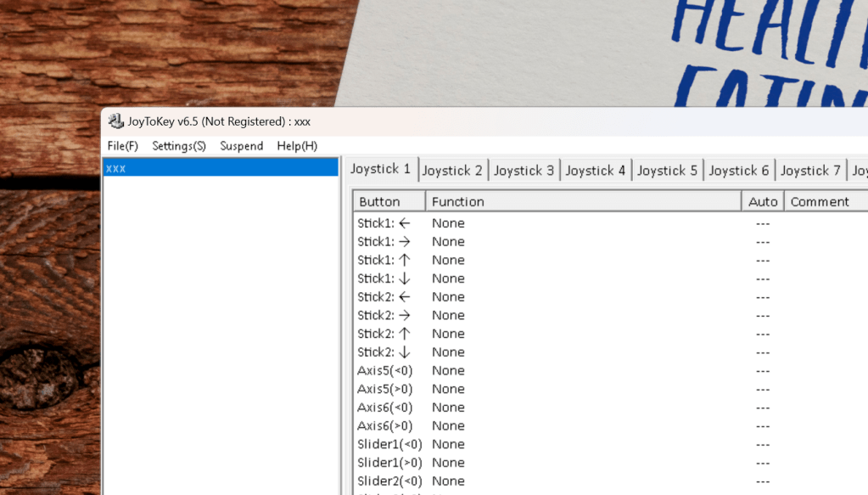868x495 pixels.
Task: Select the Stick1 left arrow row
Action: 611,223
